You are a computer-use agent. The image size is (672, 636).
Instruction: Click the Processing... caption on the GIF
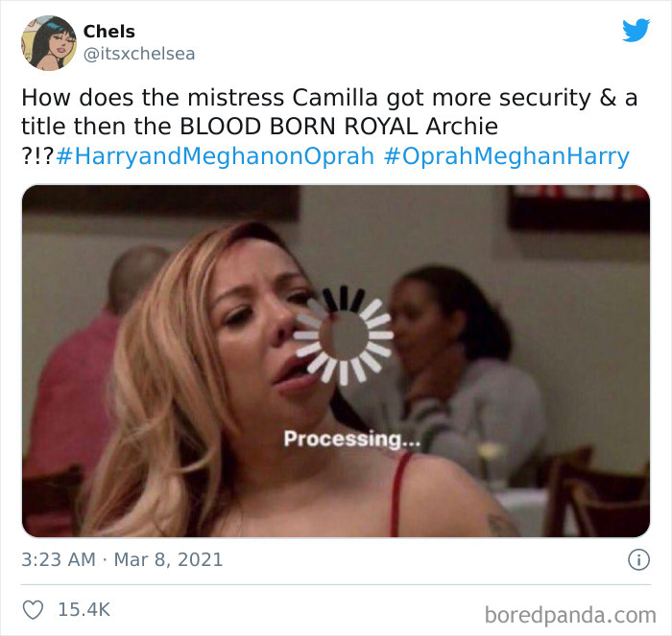[x=352, y=439]
